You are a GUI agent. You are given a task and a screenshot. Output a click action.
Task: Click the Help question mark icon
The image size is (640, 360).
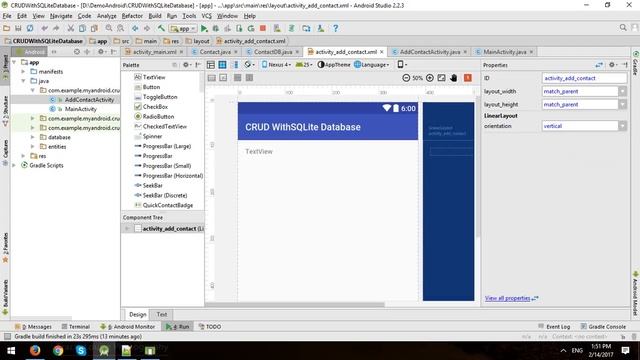[x=336, y=28]
